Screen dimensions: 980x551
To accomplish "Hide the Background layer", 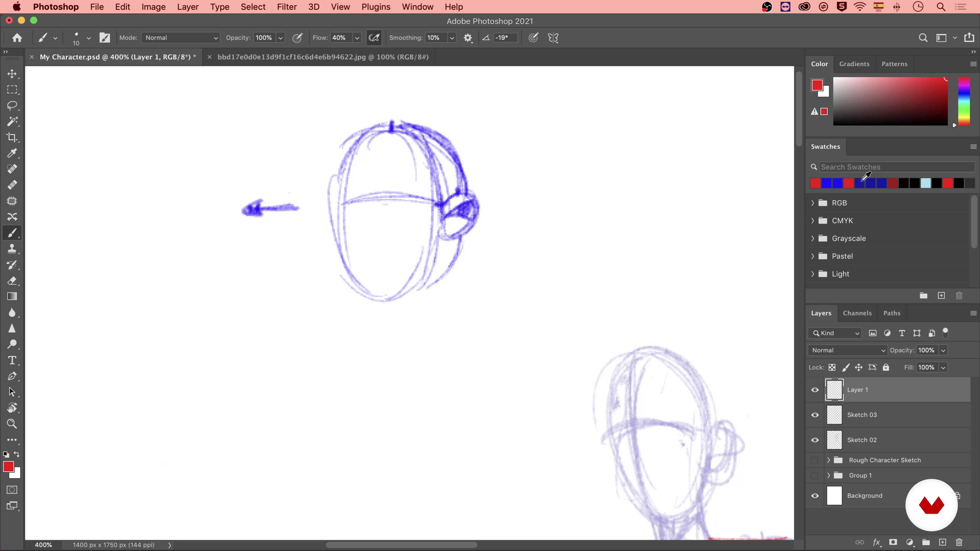I will [815, 495].
